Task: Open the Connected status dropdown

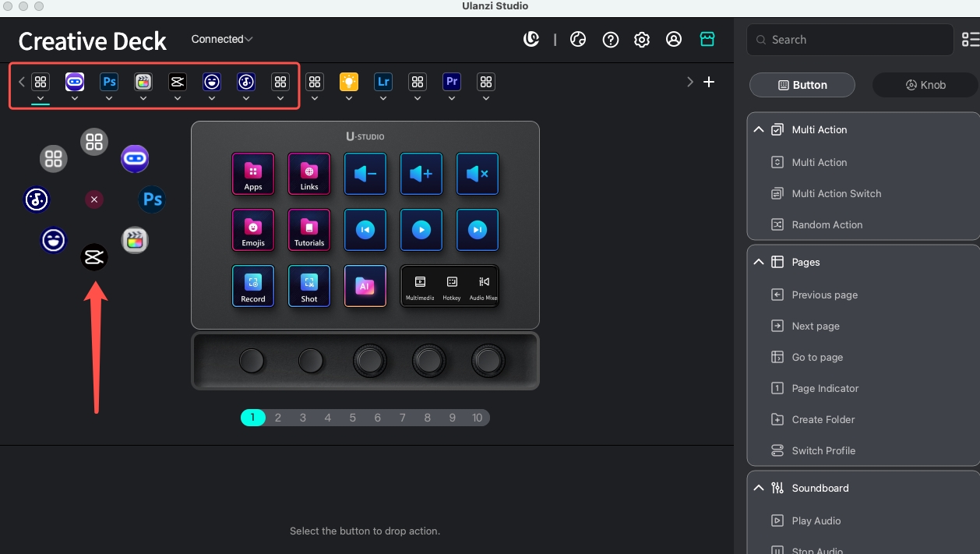Action: pyautogui.click(x=222, y=39)
